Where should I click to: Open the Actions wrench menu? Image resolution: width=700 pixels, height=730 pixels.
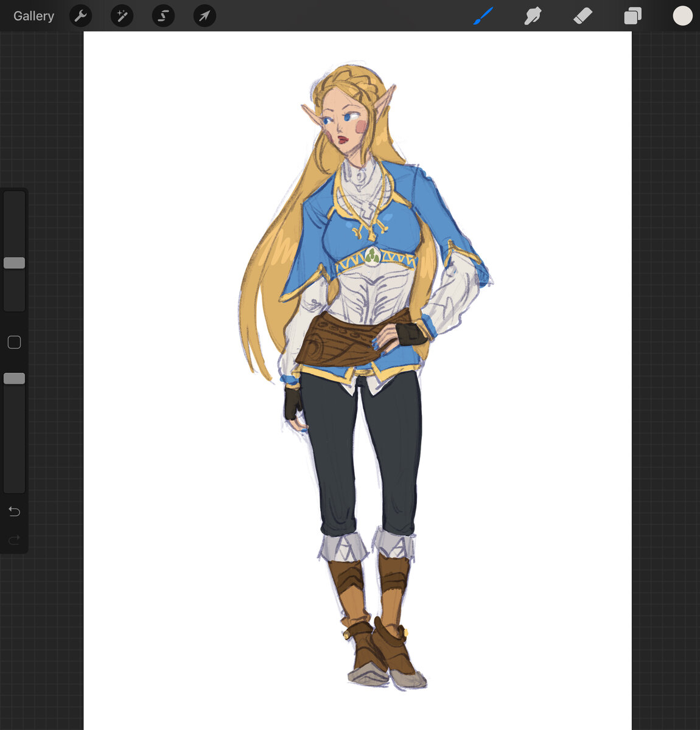point(80,16)
